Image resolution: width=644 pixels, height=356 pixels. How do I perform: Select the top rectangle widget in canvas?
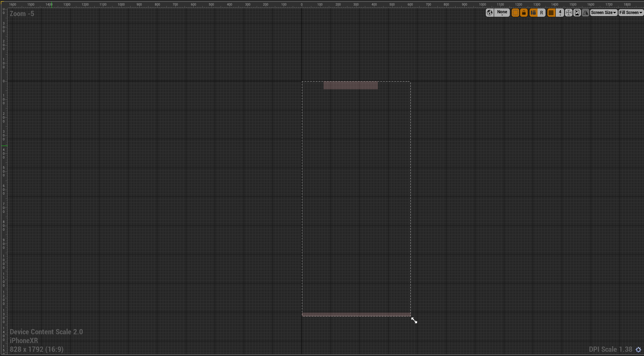pyautogui.click(x=351, y=85)
